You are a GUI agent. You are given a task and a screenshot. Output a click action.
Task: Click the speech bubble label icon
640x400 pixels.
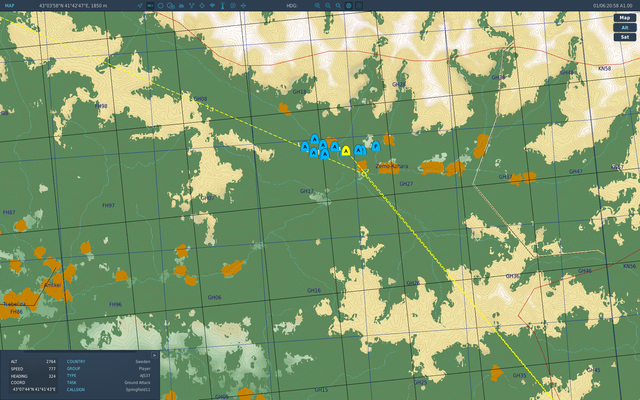point(233,6)
